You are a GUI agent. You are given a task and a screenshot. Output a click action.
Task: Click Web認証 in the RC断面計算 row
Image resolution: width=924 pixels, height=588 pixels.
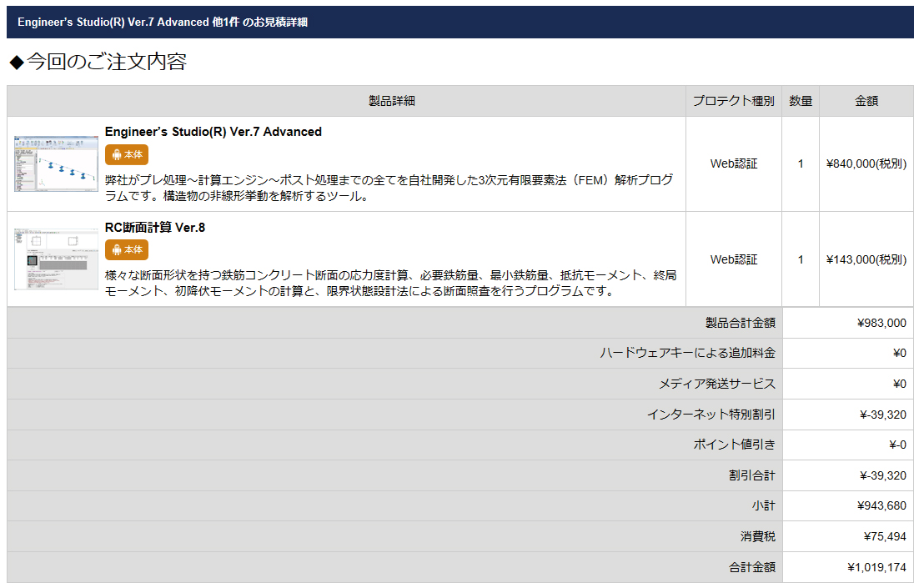[x=734, y=259]
